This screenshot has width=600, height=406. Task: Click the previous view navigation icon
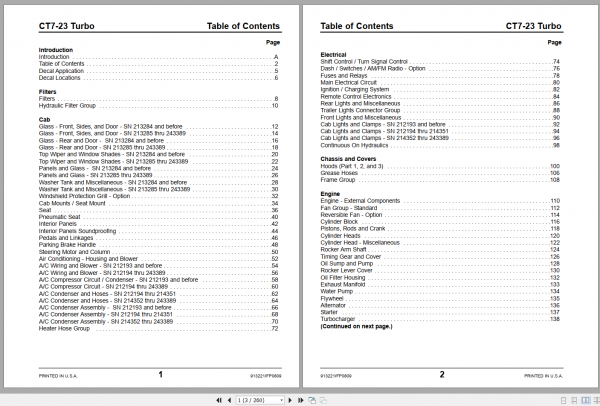312,400
